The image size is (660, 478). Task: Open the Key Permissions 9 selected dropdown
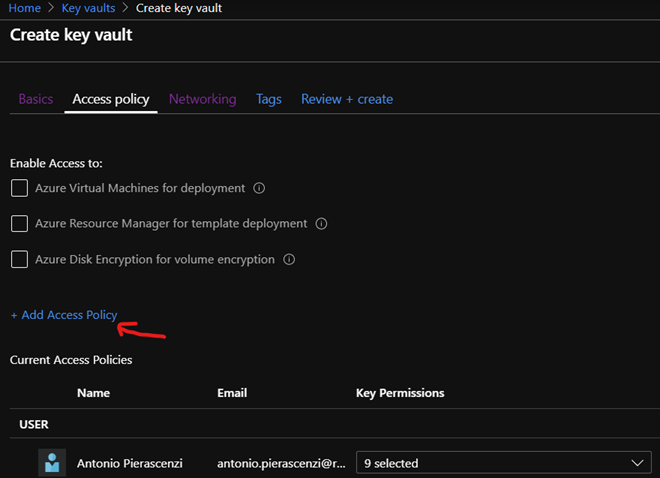tap(503, 463)
